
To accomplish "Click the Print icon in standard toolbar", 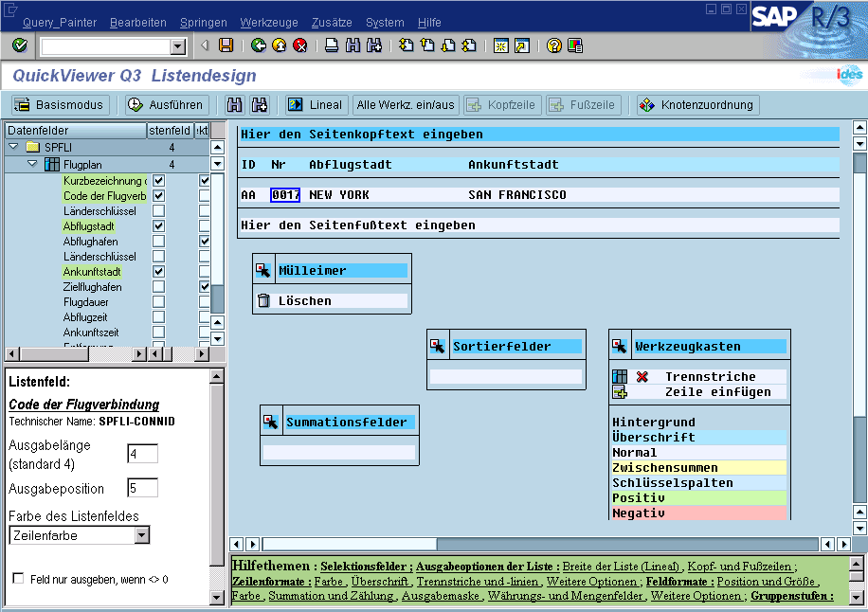I will click(x=332, y=45).
